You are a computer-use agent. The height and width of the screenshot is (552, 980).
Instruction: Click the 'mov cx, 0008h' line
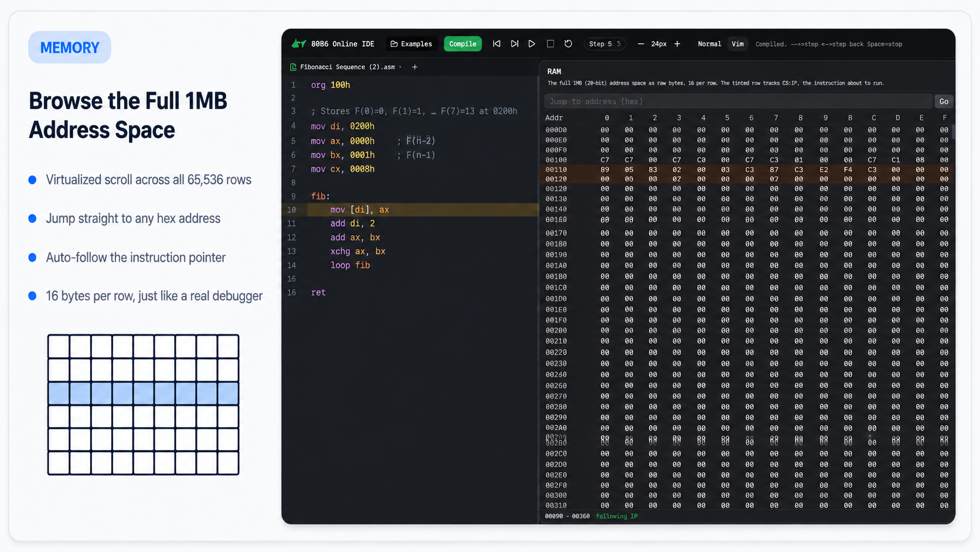pos(342,169)
